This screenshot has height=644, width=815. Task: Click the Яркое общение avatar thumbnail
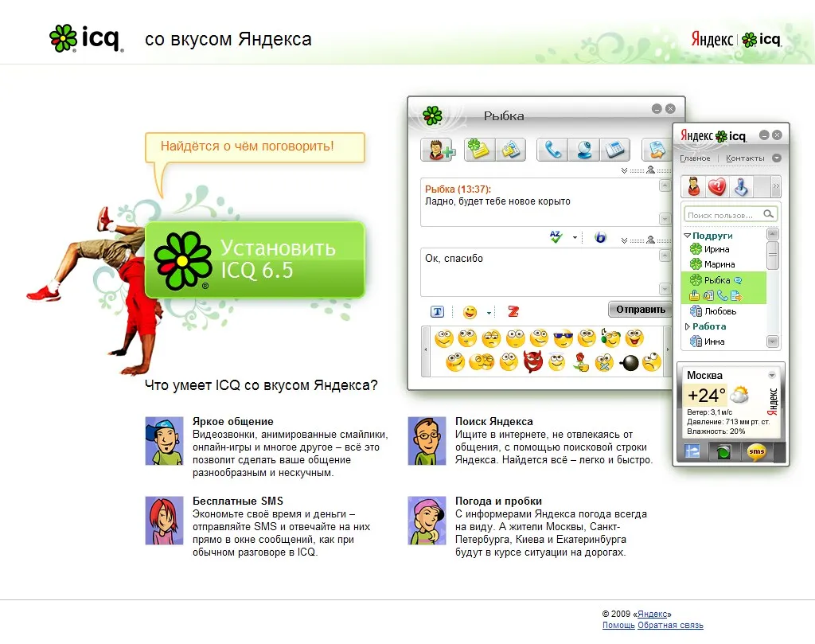click(164, 441)
